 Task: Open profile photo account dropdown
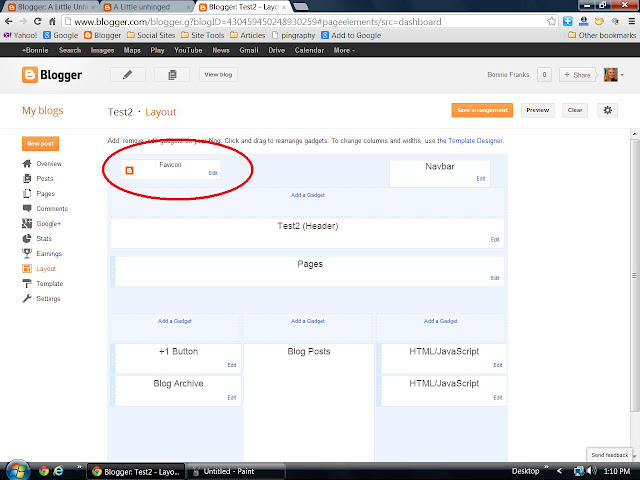tap(613, 75)
